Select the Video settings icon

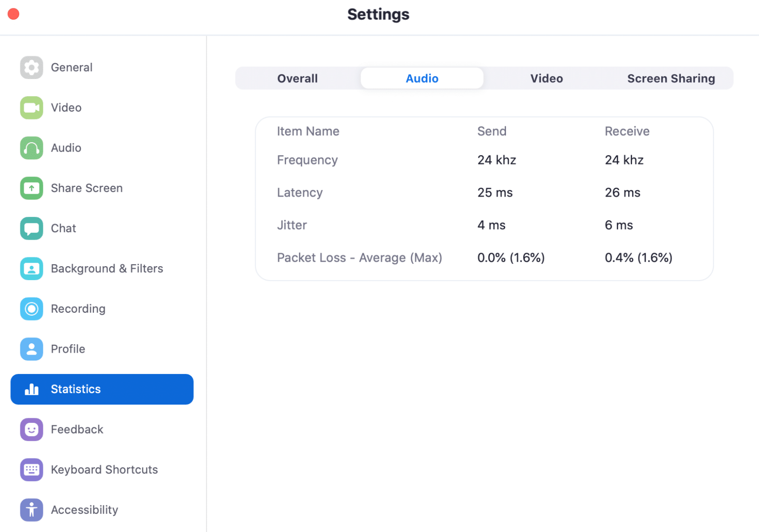(x=31, y=108)
